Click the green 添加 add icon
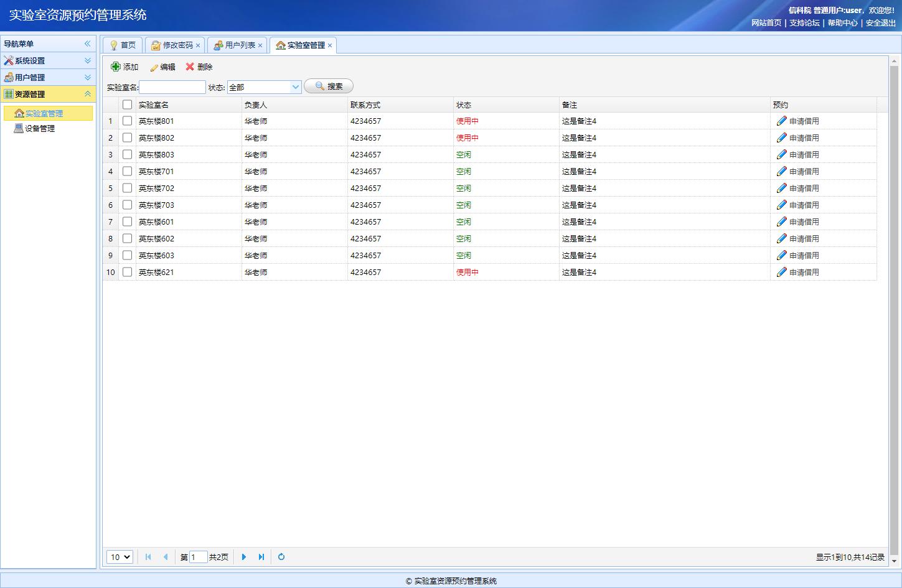Image resolution: width=902 pixels, height=588 pixels. click(x=116, y=67)
